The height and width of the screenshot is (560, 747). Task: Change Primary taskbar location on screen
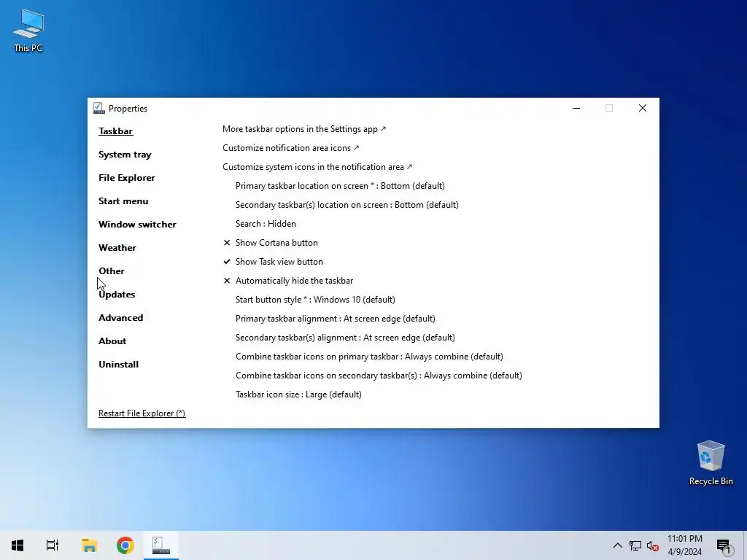coord(340,186)
